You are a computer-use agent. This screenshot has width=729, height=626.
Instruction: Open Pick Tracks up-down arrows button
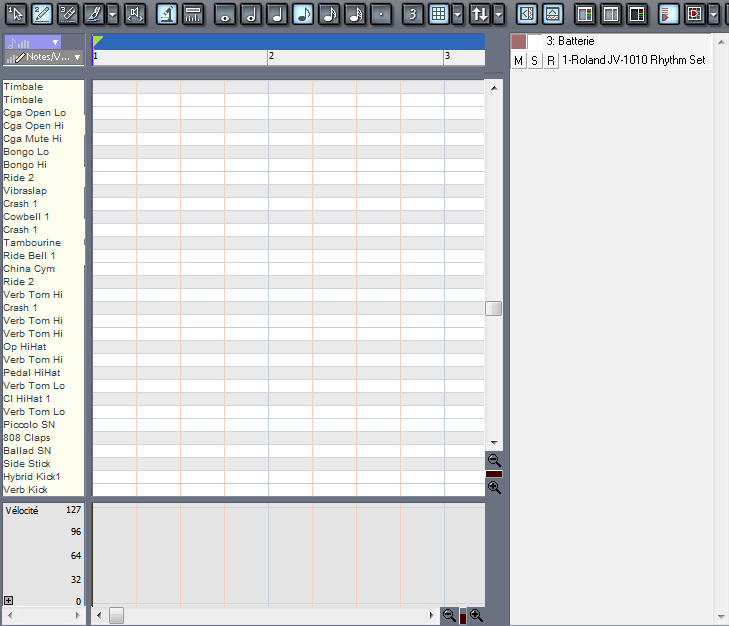click(480, 14)
